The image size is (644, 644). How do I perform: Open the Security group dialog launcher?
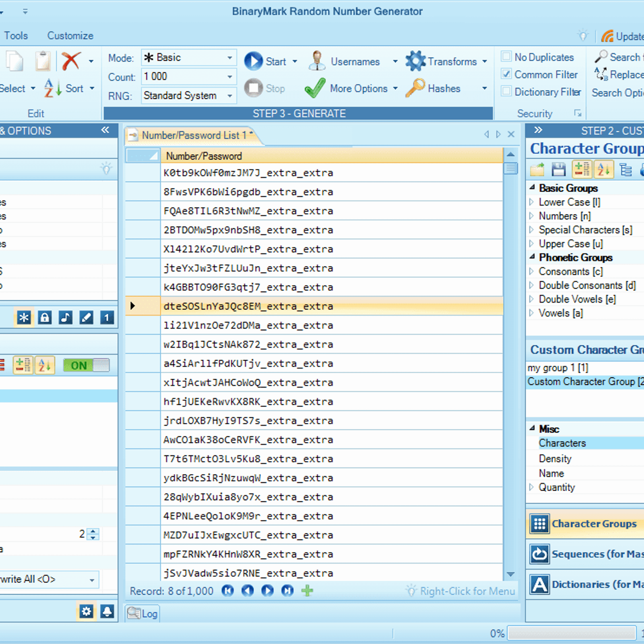[578, 114]
